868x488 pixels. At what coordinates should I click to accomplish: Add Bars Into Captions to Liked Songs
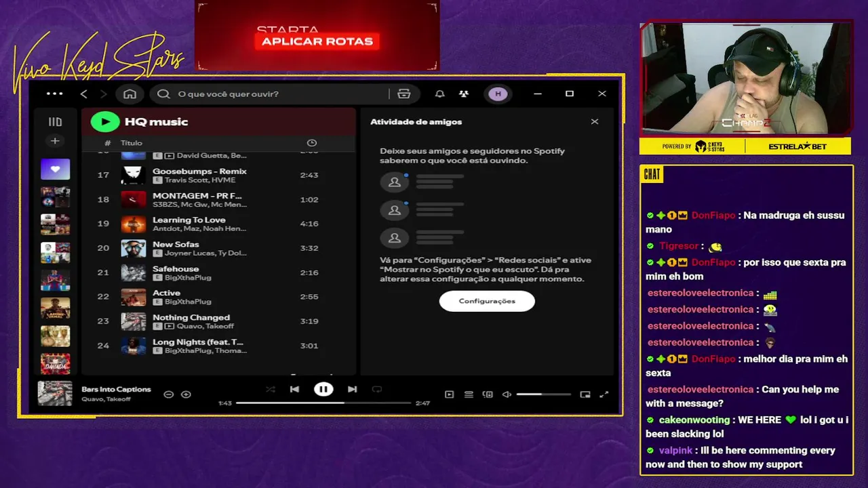point(186,394)
